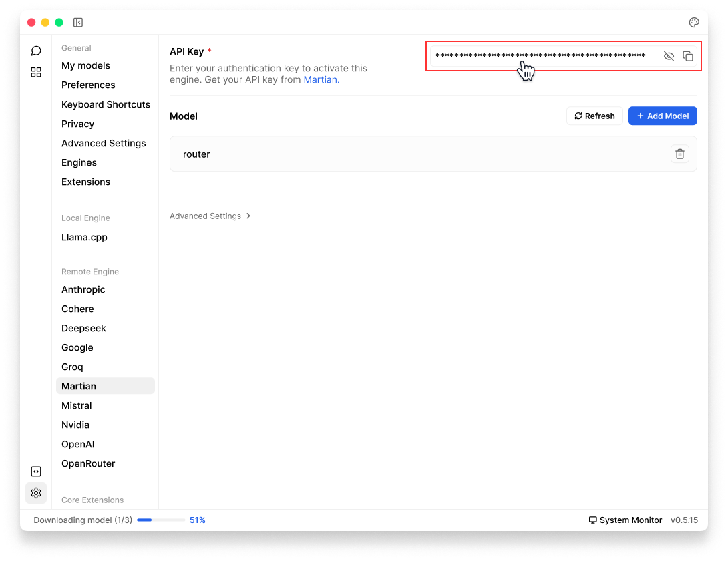
Task: Select the Anthropic remote engine
Action: coord(83,289)
